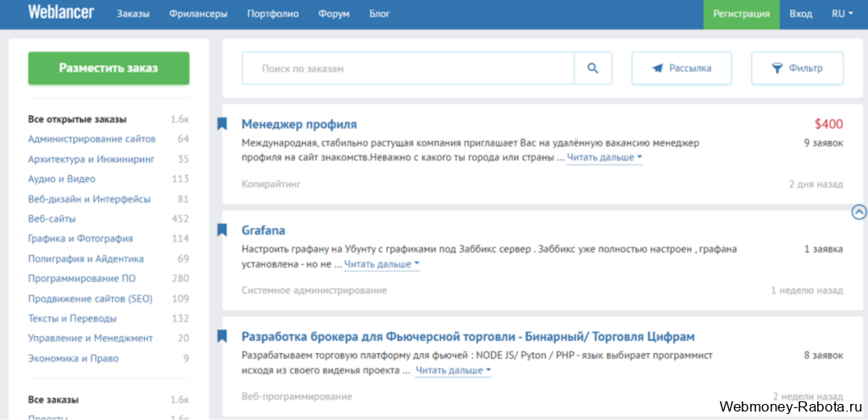Select Архитектура и Инжиниринг category
Viewport: 868px width, 420px height.
[x=92, y=159]
